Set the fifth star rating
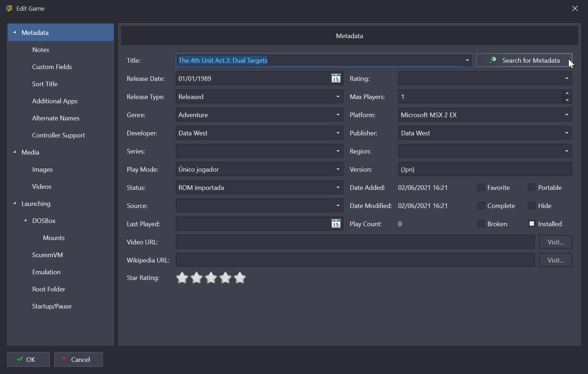Screen dimensions: 588x374 coord(240,278)
